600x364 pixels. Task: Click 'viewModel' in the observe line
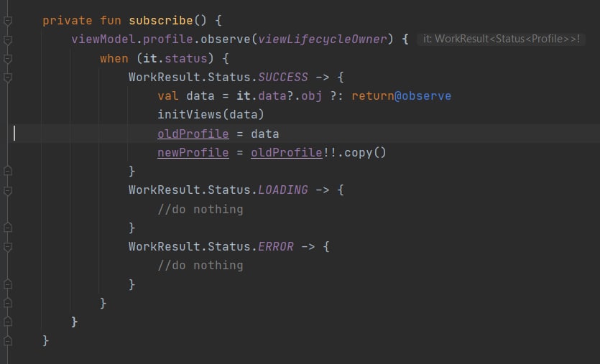[103, 39]
